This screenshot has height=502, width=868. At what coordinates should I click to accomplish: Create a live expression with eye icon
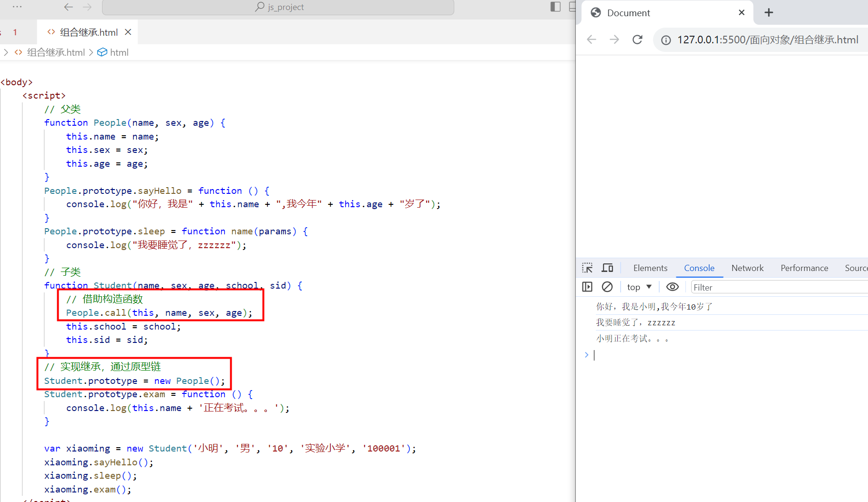(672, 287)
